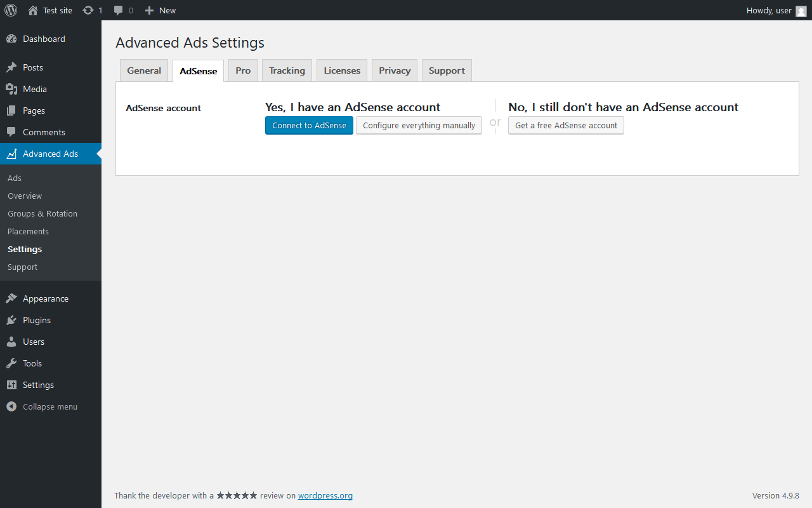This screenshot has width=812, height=508.
Task: Click the Media icon in sidebar
Action: (x=11, y=89)
